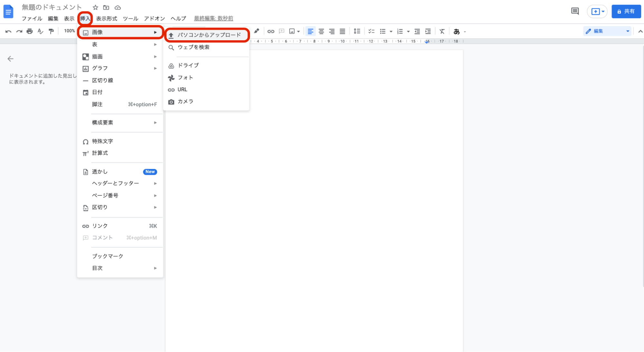The height and width of the screenshot is (352, 644).
Task: Open comment history icon
Action: tap(575, 12)
